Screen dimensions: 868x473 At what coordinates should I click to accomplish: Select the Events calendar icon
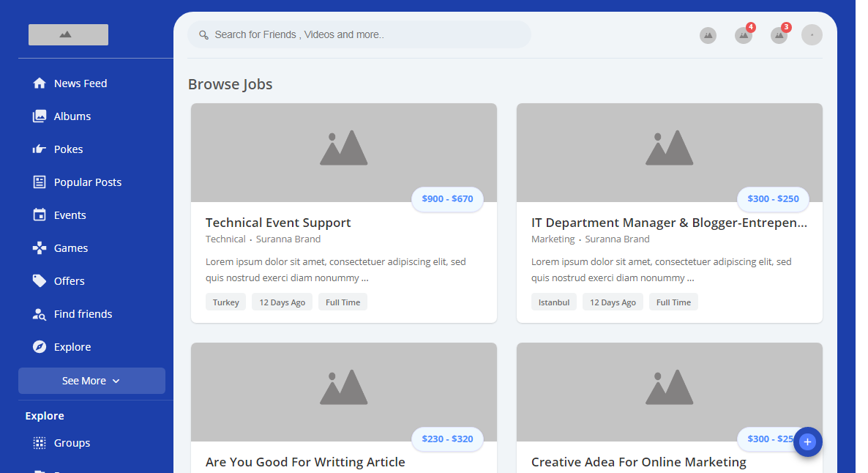point(40,215)
